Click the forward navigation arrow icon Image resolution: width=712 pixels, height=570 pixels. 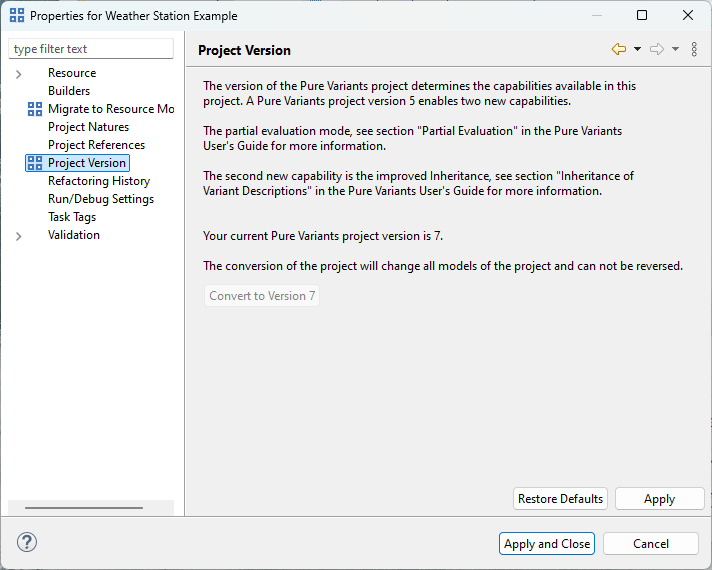[x=657, y=49]
